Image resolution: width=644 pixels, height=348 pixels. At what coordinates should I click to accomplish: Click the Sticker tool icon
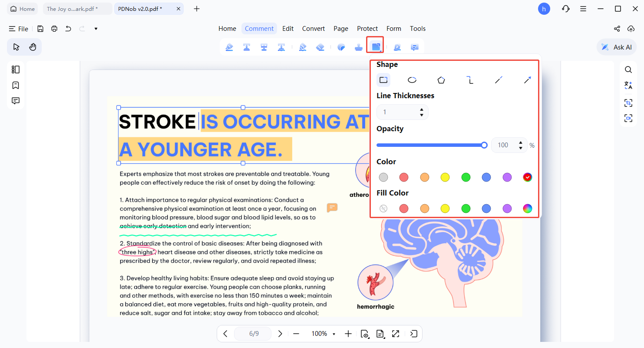click(341, 47)
